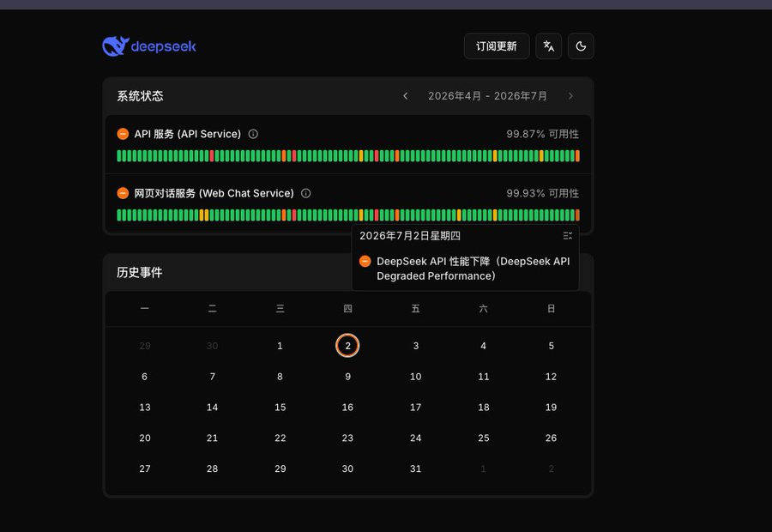Select calendar day 22
The height and width of the screenshot is (532, 772).
pyautogui.click(x=280, y=438)
